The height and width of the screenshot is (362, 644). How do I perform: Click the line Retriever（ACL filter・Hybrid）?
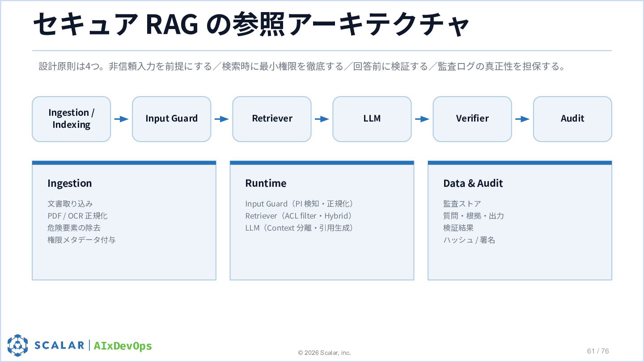pos(300,216)
